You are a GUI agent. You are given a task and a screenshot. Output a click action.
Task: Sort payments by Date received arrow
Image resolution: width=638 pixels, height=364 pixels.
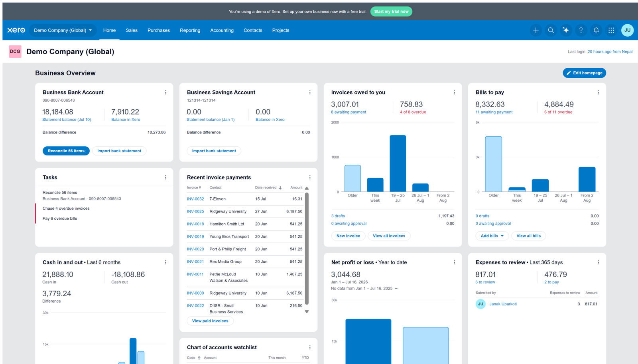coord(280,188)
